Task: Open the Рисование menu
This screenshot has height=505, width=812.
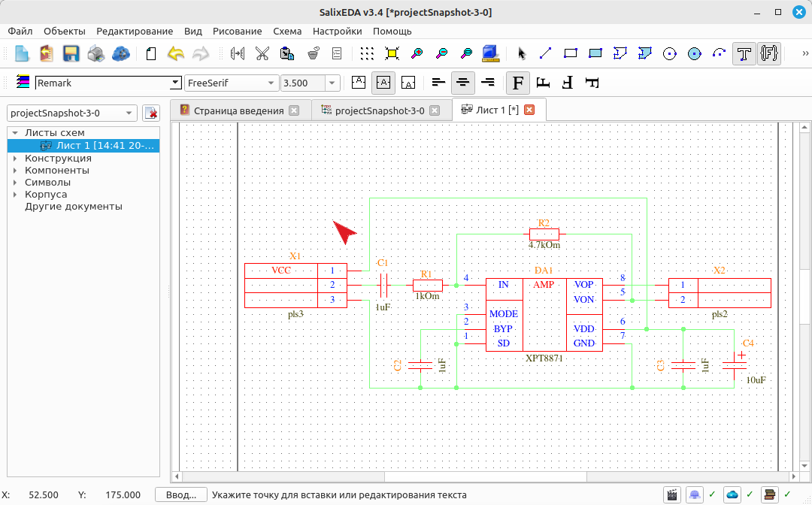Action: click(237, 31)
